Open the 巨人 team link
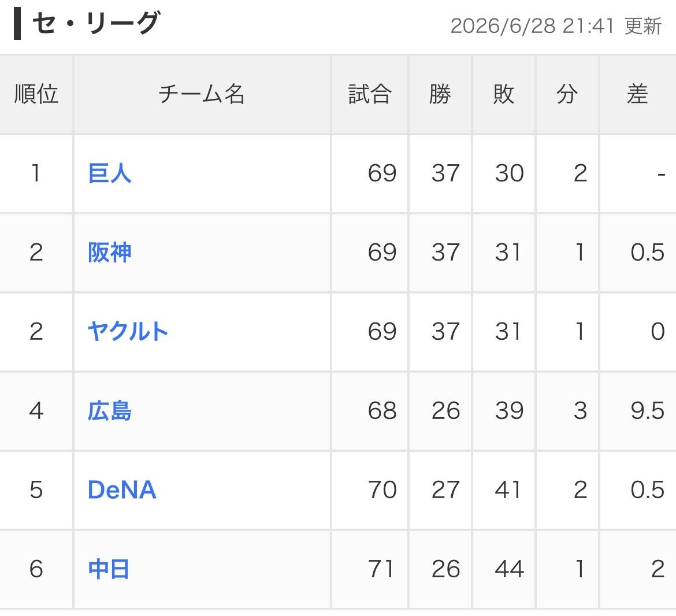 pyautogui.click(x=110, y=173)
